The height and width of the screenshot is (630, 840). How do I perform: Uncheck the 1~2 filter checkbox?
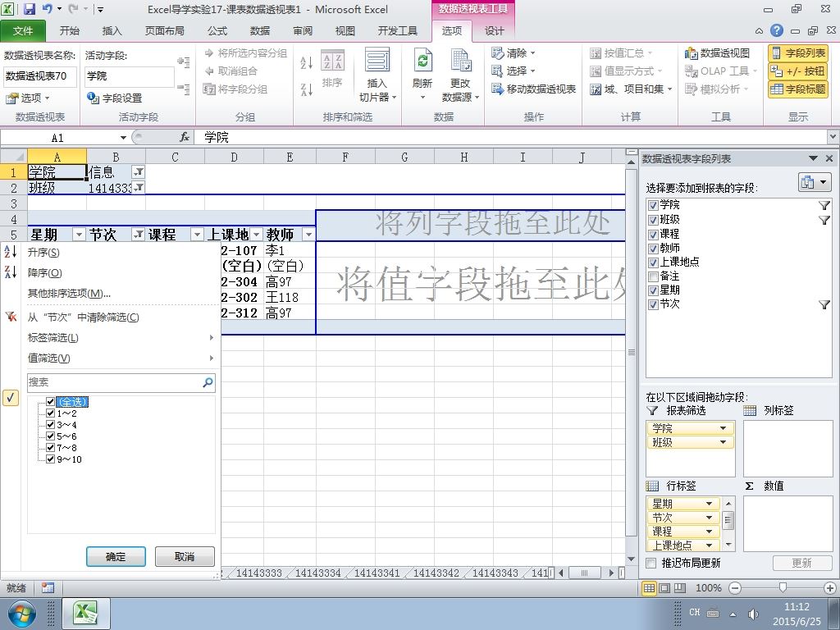[x=50, y=413]
